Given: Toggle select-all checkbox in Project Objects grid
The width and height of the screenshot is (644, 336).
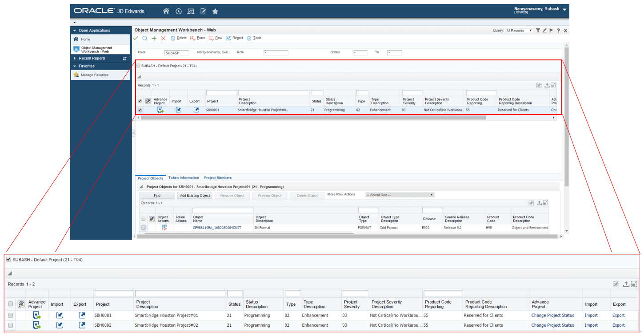Looking at the screenshot, I should pyautogui.click(x=144, y=219).
